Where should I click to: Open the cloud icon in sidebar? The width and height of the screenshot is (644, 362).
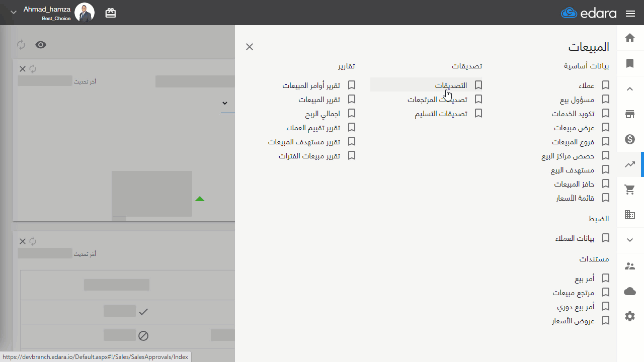[629, 292]
